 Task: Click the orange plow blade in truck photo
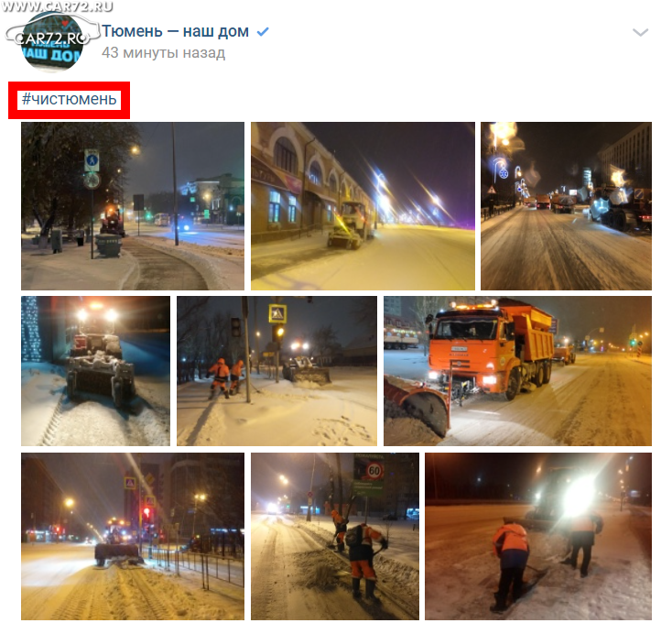[417, 405]
